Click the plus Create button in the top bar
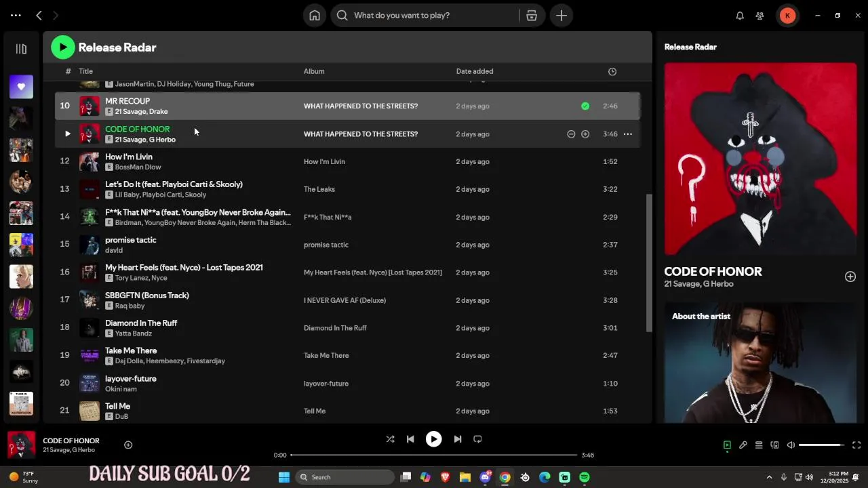This screenshot has width=868, height=488. [561, 15]
